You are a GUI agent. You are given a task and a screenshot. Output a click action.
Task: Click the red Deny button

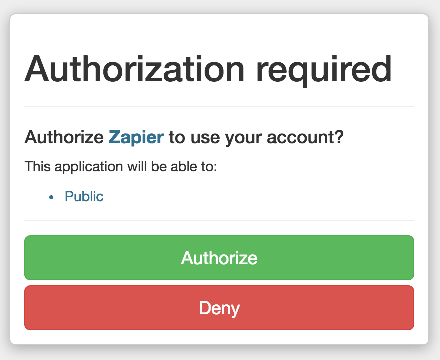click(x=219, y=307)
